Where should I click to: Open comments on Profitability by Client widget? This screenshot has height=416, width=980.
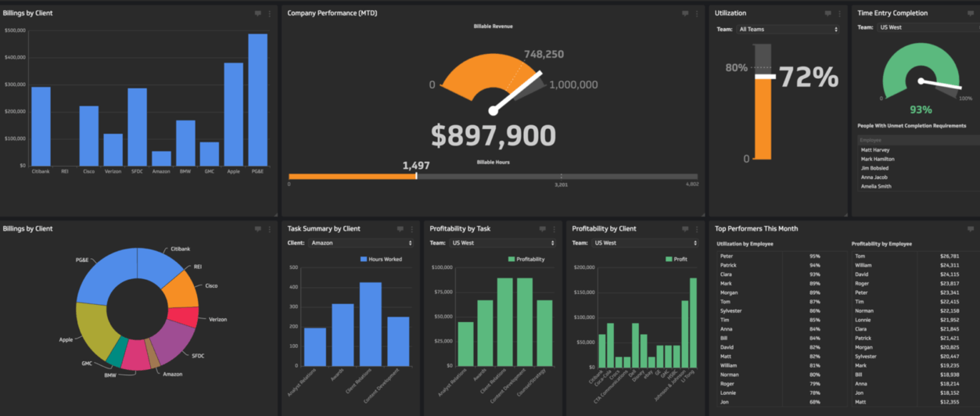pyautogui.click(x=685, y=229)
